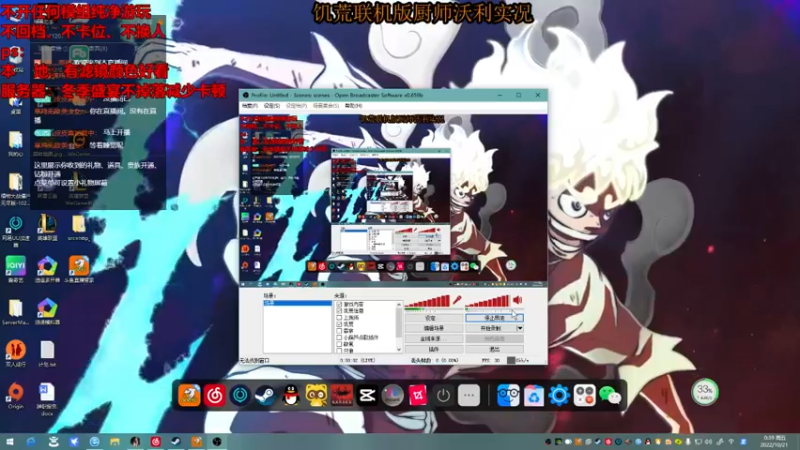Open File Explorer in taskbar
The height and width of the screenshot is (450, 800).
[x=115, y=442]
